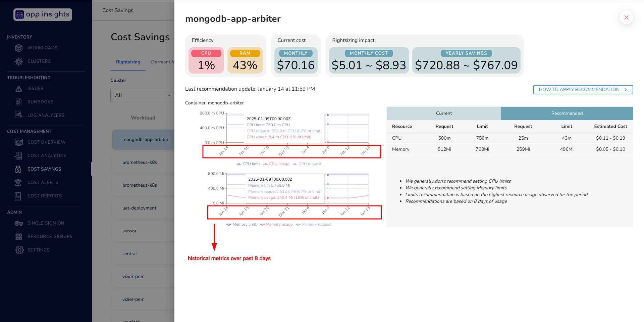644x322 pixels.
Task: Click the Single Sign On key icon
Action: (x=19, y=223)
